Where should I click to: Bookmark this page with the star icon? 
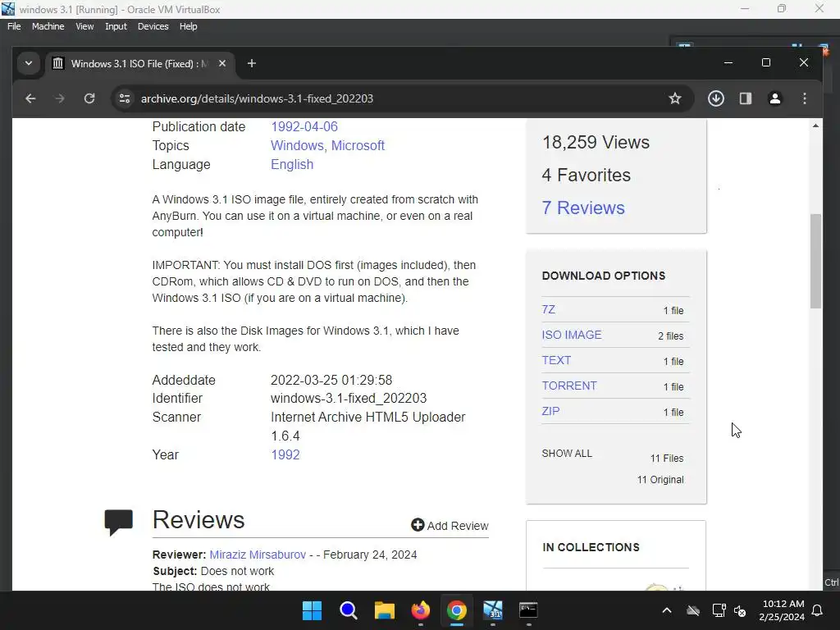click(x=675, y=98)
